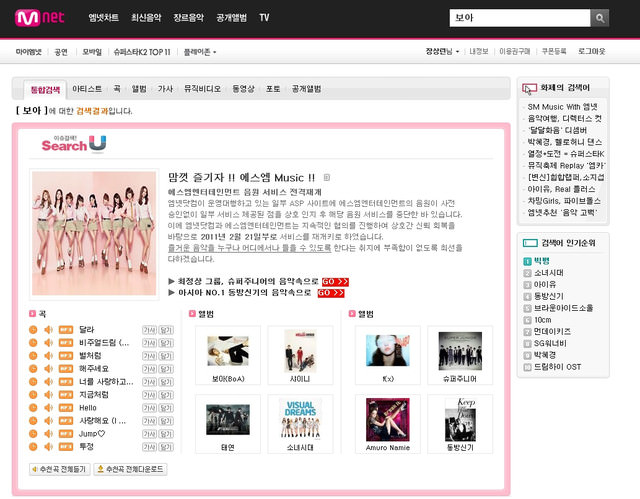Switch to the 가사 search tab

pyautogui.click(x=165, y=89)
